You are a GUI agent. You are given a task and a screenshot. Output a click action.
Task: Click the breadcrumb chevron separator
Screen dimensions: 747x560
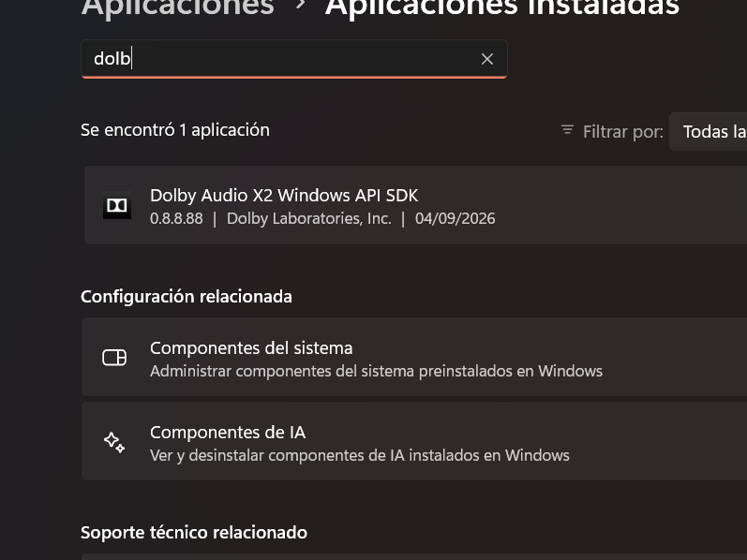click(300, 5)
